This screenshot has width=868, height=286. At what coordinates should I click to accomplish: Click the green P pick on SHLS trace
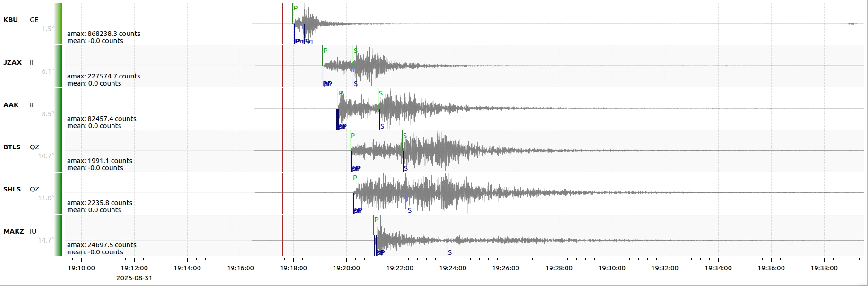tap(354, 178)
